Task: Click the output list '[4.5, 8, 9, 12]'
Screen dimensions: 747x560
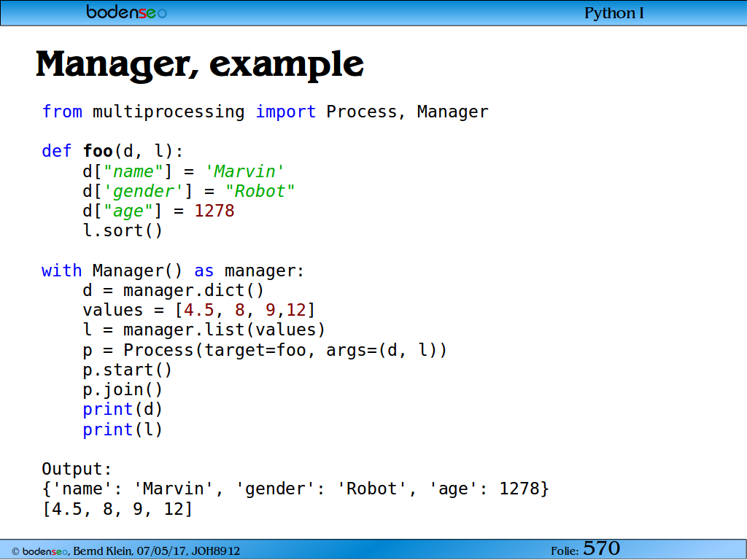Action: pos(117,509)
